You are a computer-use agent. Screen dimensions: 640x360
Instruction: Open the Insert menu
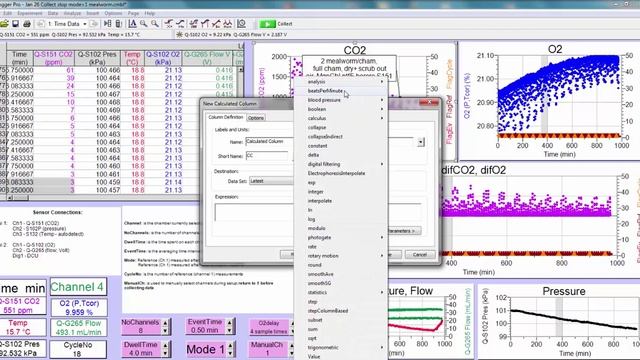[92, 13]
